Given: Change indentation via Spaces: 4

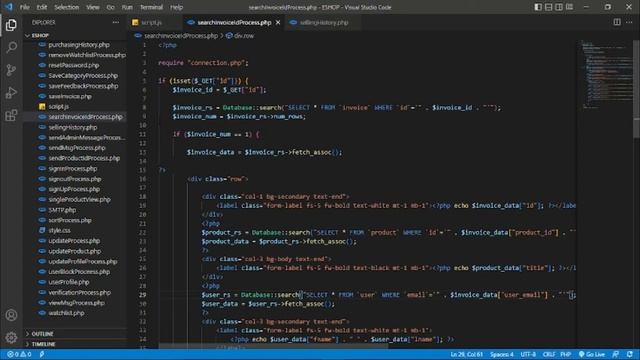Looking at the screenshot, I should tap(502, 354).
